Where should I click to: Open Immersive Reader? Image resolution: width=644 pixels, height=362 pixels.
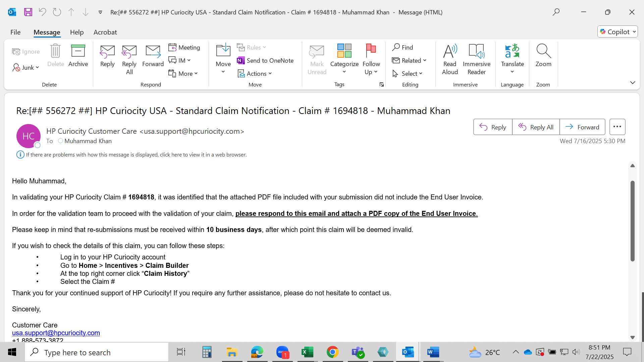(x=477, y=60)
